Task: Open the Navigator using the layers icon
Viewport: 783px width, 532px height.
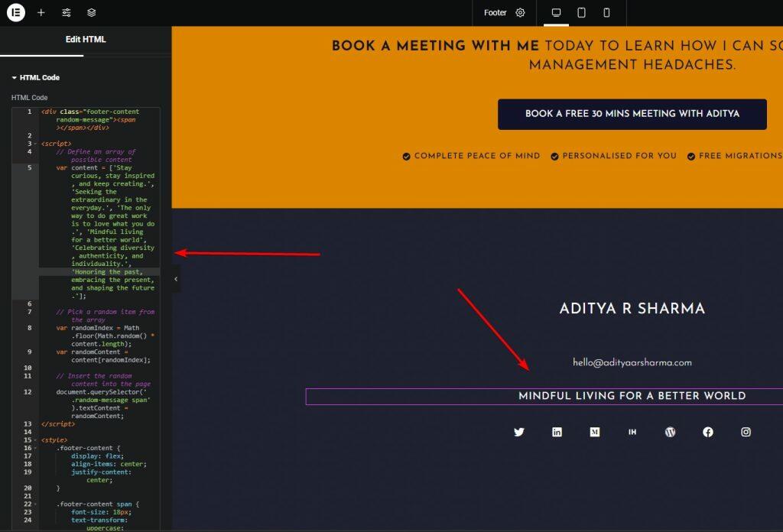Action: [91, 12]
